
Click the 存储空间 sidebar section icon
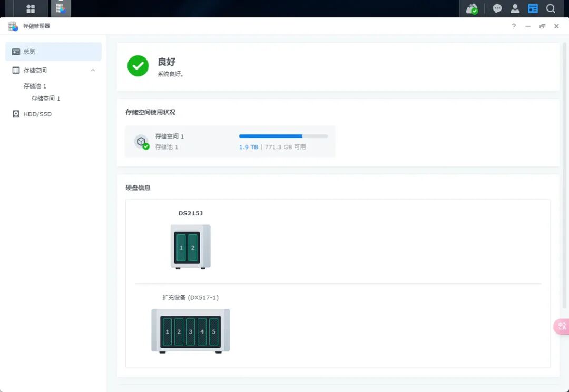coord(16,70)
